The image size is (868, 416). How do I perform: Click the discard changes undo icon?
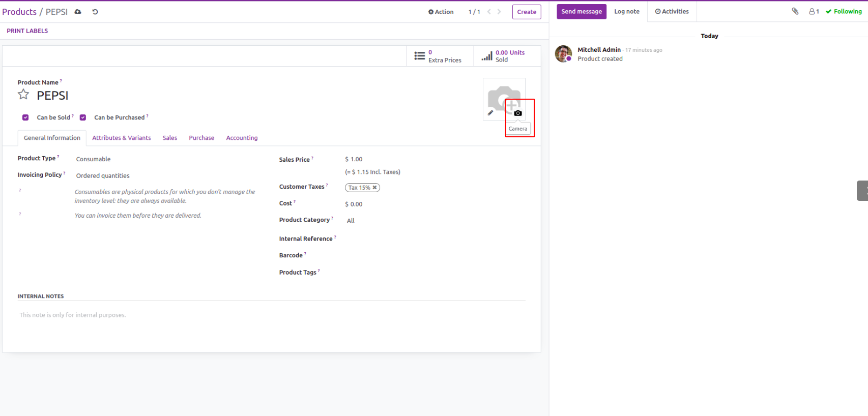(x=95, y=12)
